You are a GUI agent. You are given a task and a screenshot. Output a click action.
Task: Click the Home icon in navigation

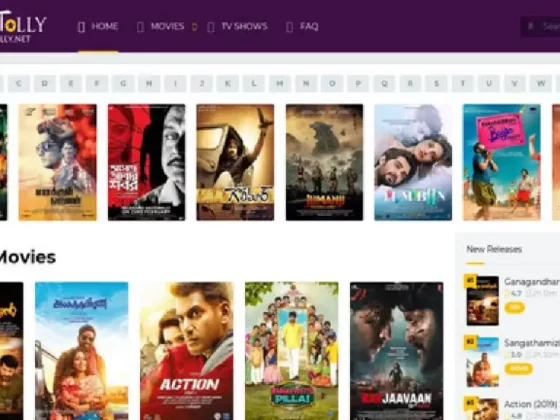[x=81, y=27]
